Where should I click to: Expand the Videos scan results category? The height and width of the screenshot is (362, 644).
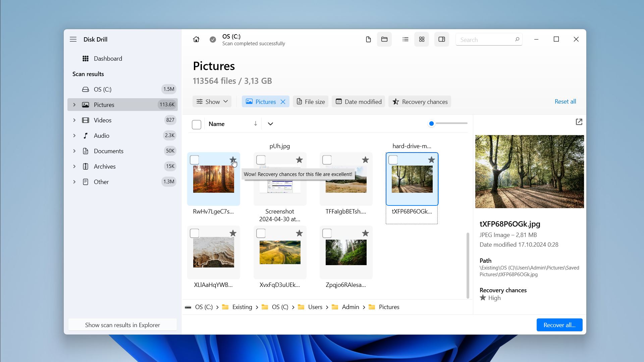[74, 120]
